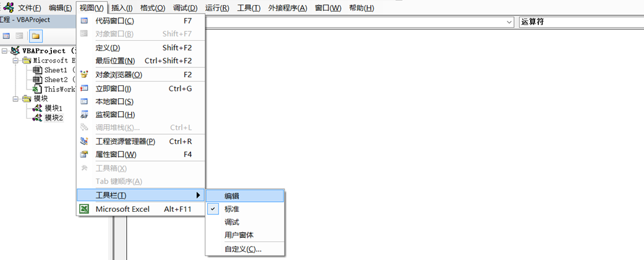The height and width of the screenshot is (260, 644).
Task: Click the 模块 folder icon
Action: tap(27, 99)
